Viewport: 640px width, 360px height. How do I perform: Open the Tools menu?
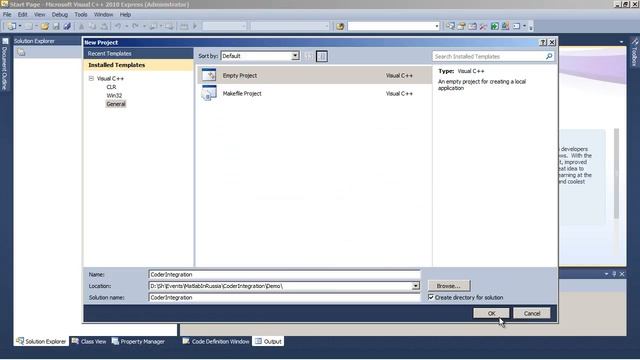(81, 14)
